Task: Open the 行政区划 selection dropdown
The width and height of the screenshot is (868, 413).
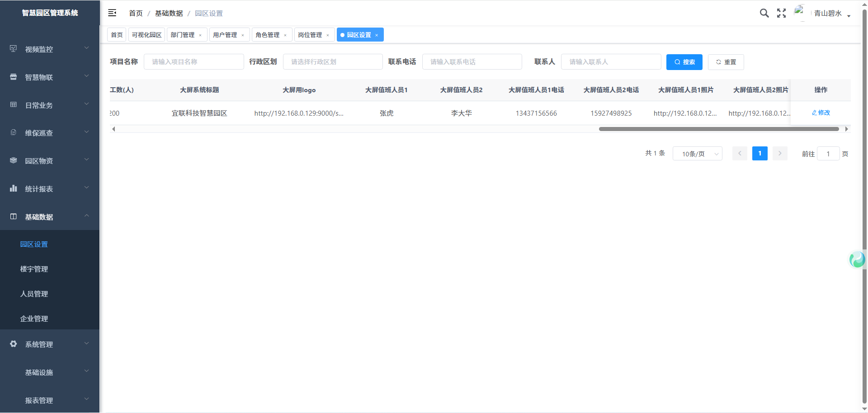Action: (x=333, y=62)
